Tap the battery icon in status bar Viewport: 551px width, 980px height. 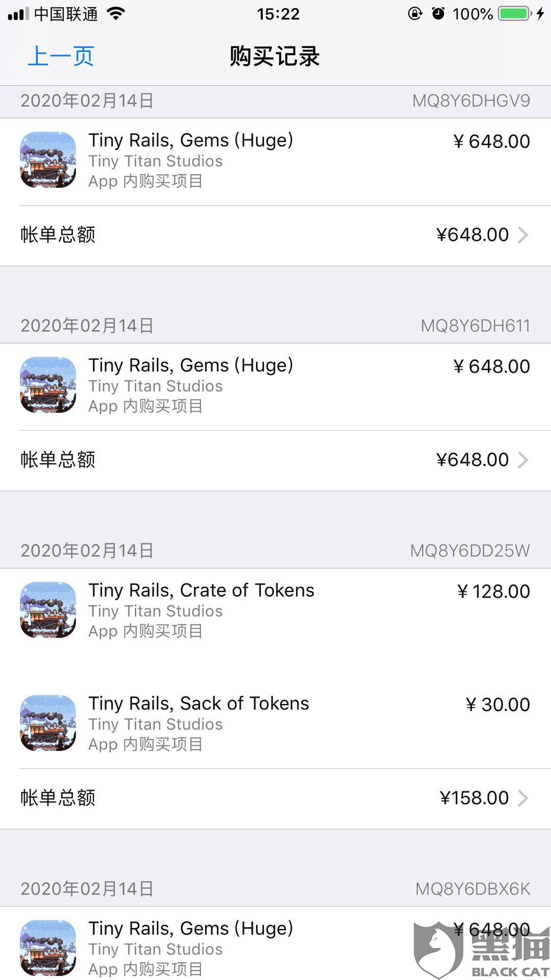click(x=514, y=14)
